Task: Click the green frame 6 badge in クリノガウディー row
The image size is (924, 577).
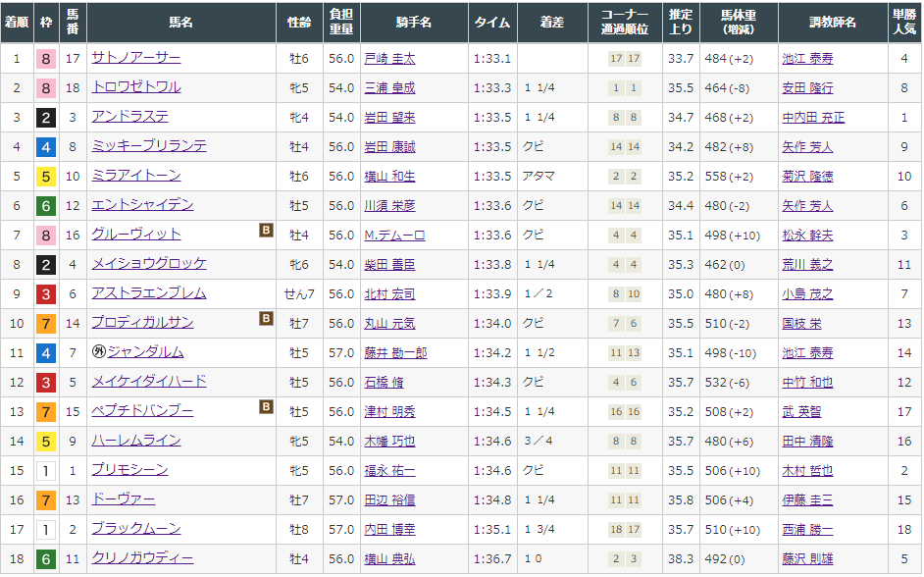Action: pyautogui.click(x=46, y=559)
